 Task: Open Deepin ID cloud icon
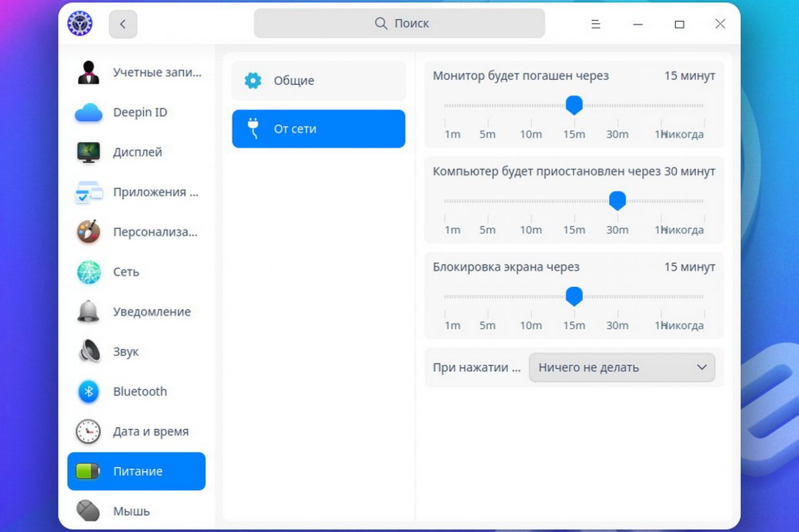click(x=88, y=113)
